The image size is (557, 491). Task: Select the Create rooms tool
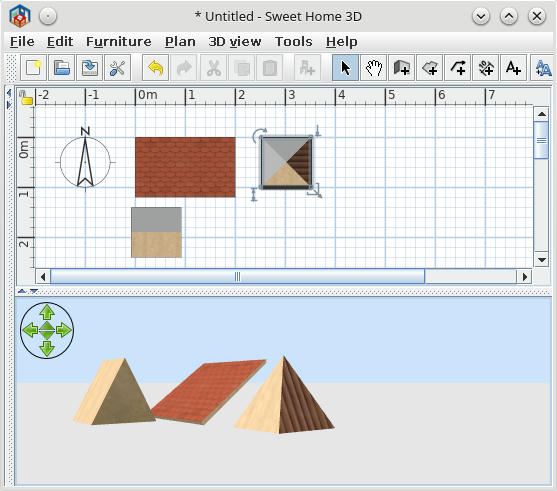[429, 68]
